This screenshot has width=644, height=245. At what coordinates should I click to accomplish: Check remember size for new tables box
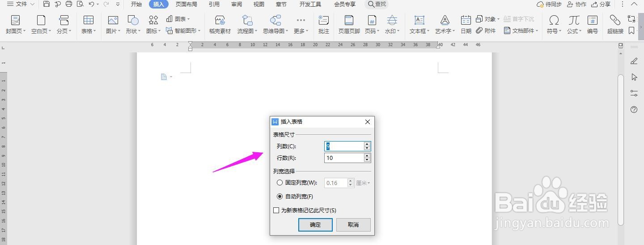pyautogui.click(x=276, y=210)
